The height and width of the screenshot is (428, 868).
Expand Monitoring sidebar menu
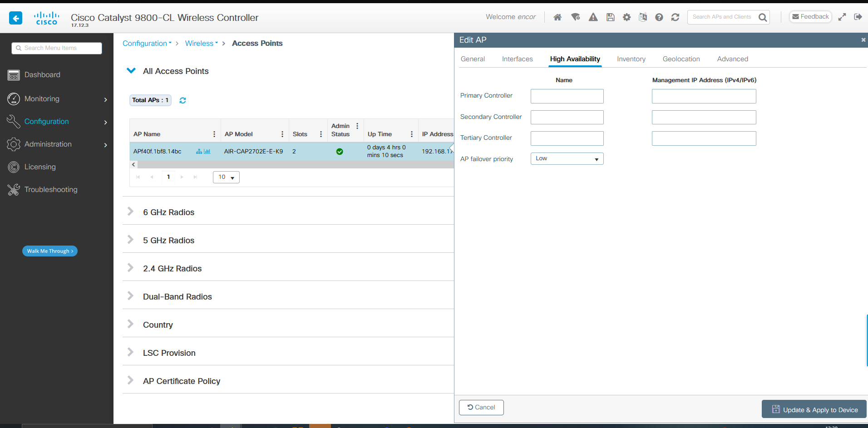[x=57, y=99]
